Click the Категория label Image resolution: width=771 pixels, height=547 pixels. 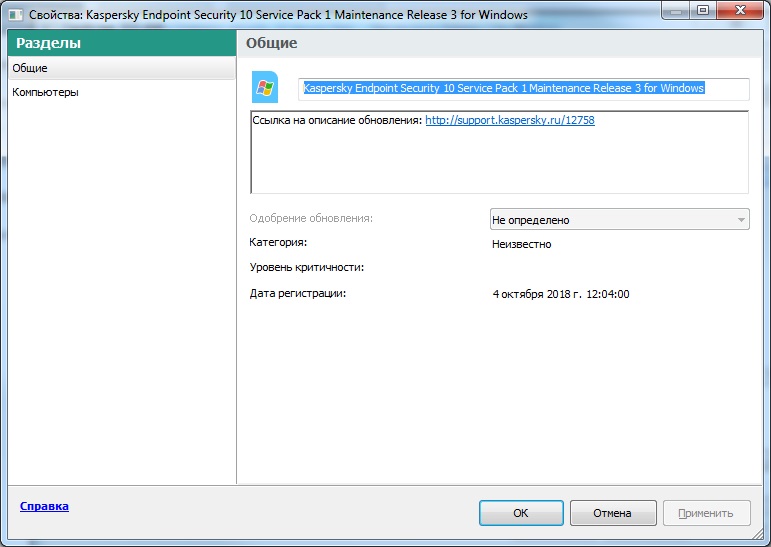278,243
